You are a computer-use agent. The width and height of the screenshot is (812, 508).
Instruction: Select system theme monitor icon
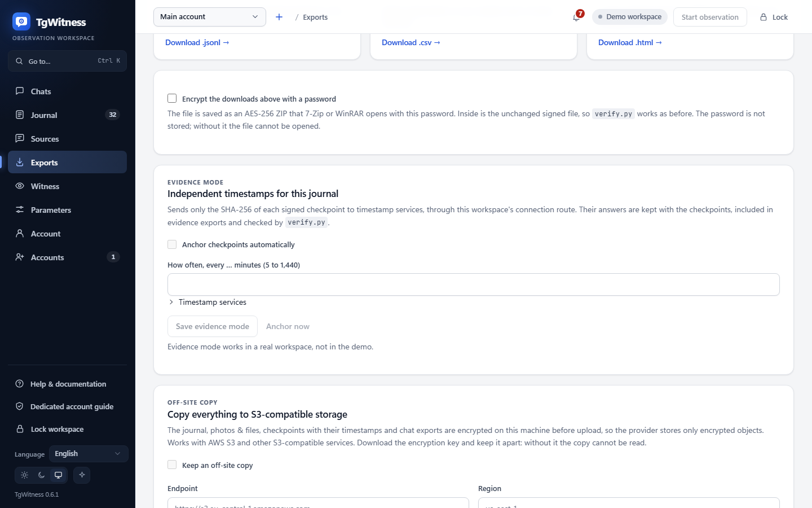[58, 475]
